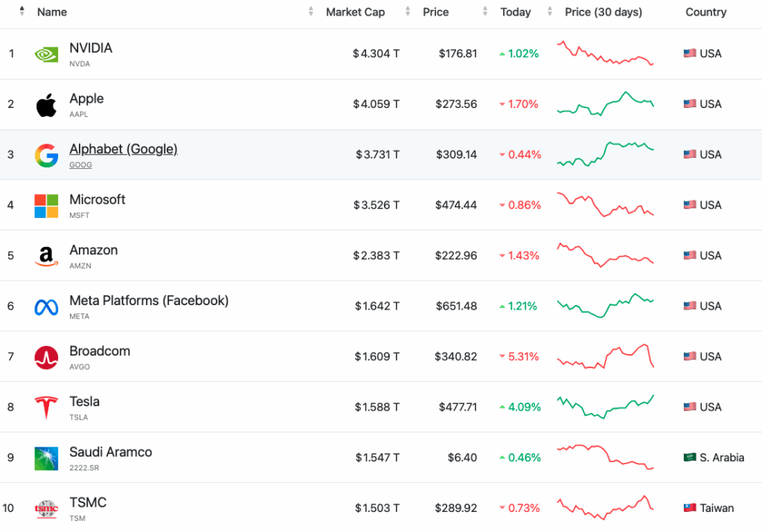Open the Alphabet (Google) link

(123, 149)
